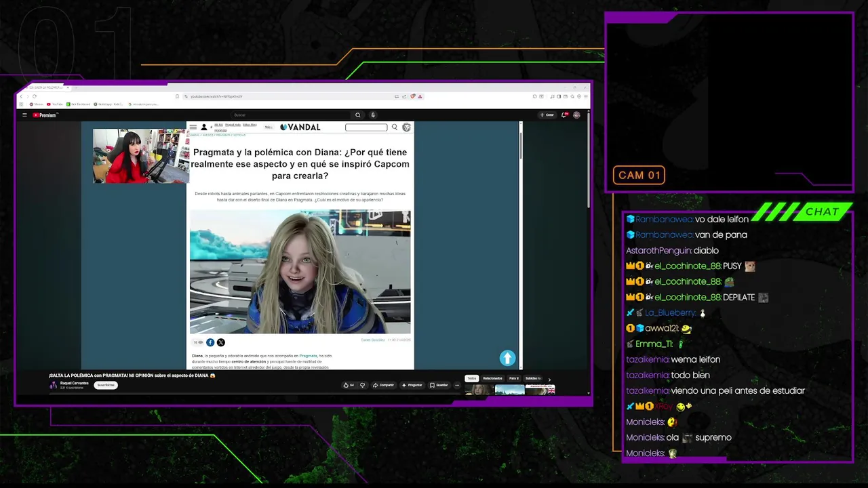
Task: Click the YouTube page scrollbar at right
Action: [589, 163]
